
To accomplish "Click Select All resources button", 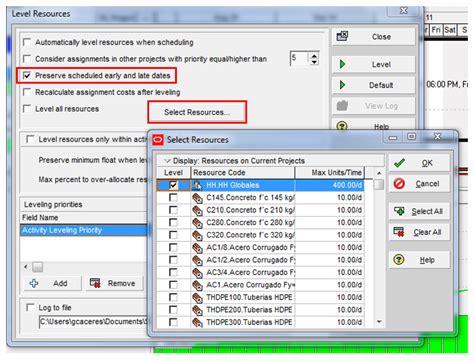I will click(x=419, y=211).
